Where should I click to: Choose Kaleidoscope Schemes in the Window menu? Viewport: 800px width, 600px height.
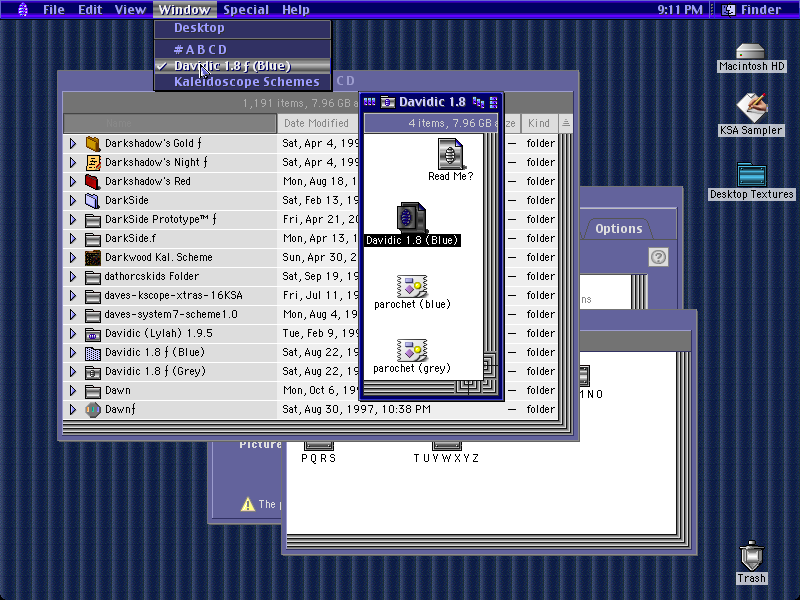[242, 82]
